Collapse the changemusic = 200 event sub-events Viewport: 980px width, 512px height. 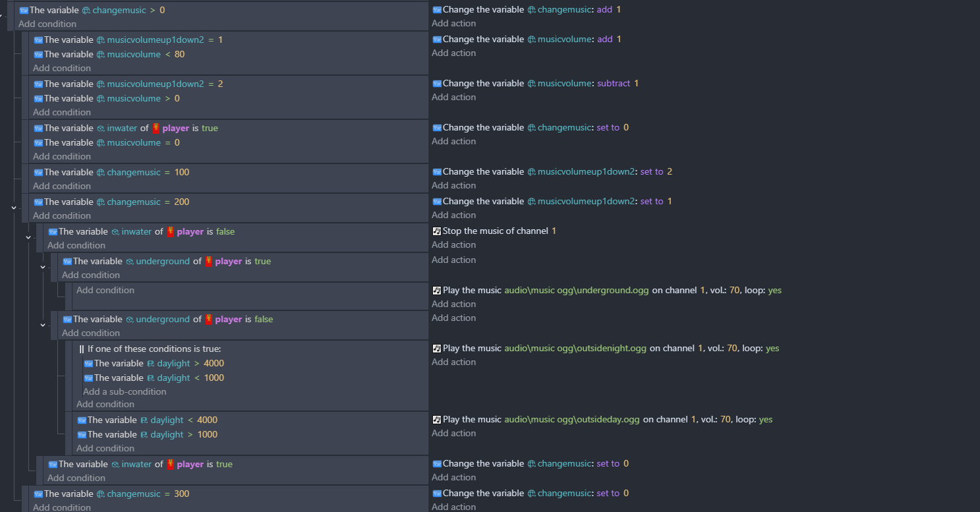[14, 207]
